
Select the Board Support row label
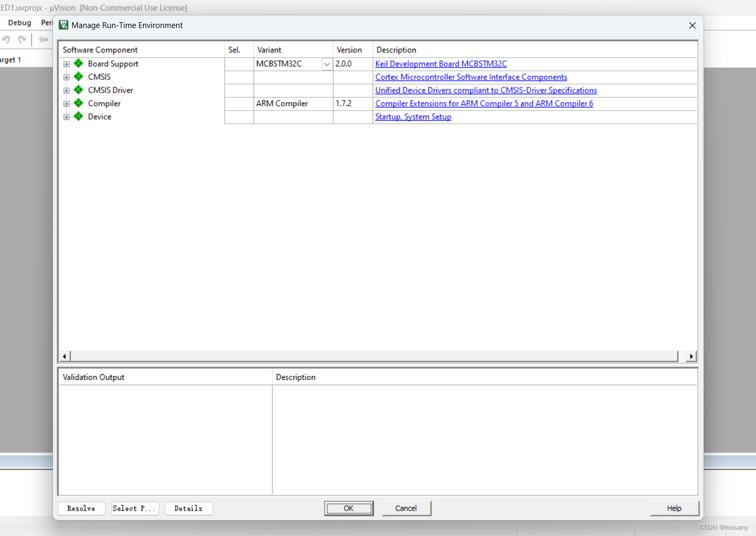pos(113,63)
